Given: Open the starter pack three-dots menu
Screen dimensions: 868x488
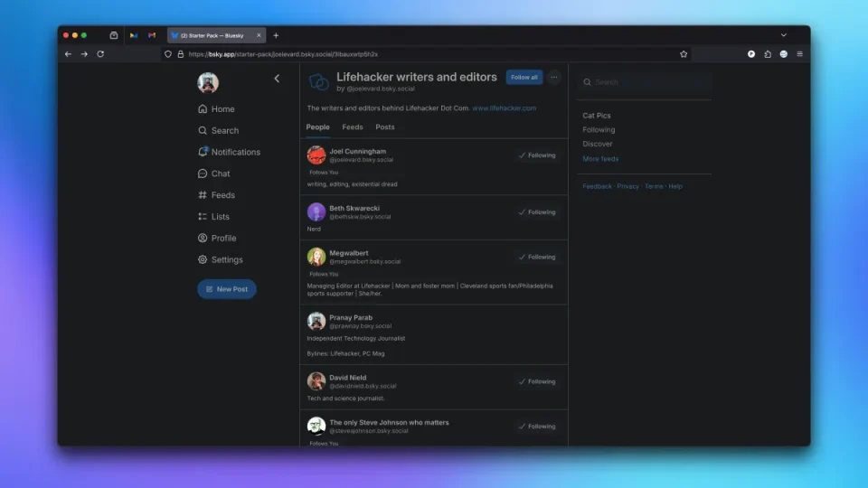Looking at the screenshot, I should coord(553,78).
